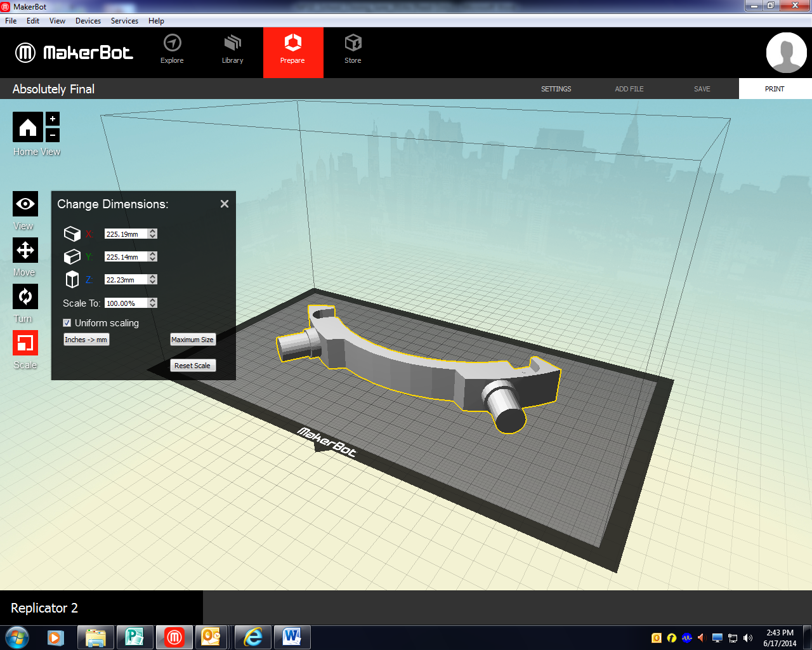Click ADD FILE
812x650 pixels.
tap(629, 89)
